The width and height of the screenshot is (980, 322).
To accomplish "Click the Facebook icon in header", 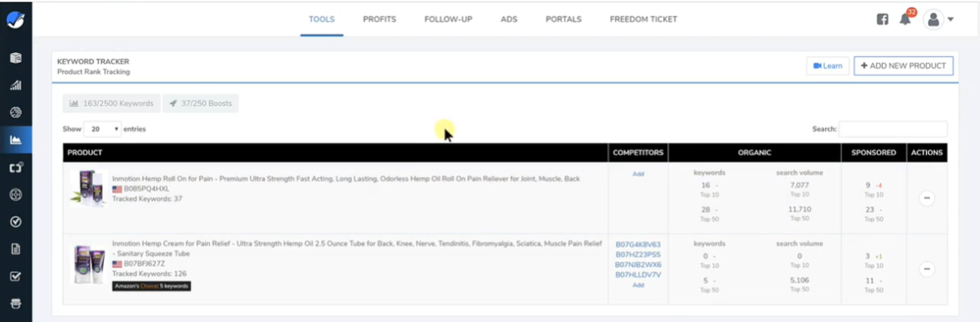I will tap(883, 19).
